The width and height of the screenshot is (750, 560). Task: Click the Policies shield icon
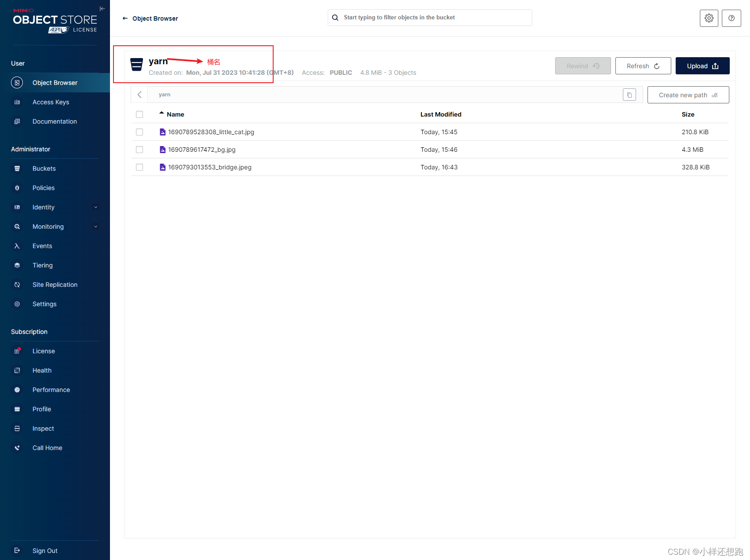(17, 187)
